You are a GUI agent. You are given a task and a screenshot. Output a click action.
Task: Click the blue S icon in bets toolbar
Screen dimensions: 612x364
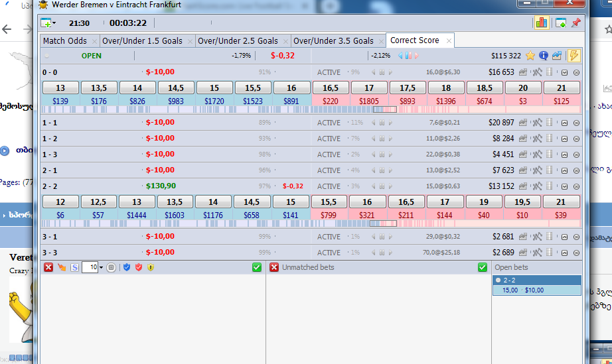click(74, 267)
